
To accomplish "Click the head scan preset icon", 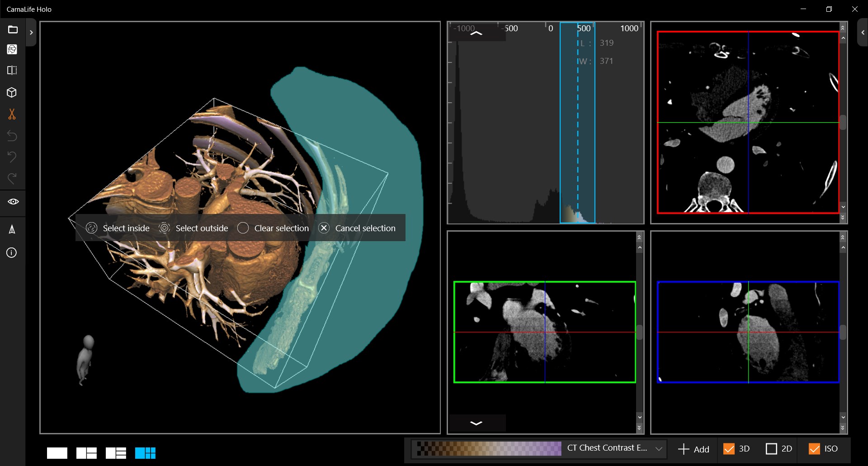I will 12,49.
